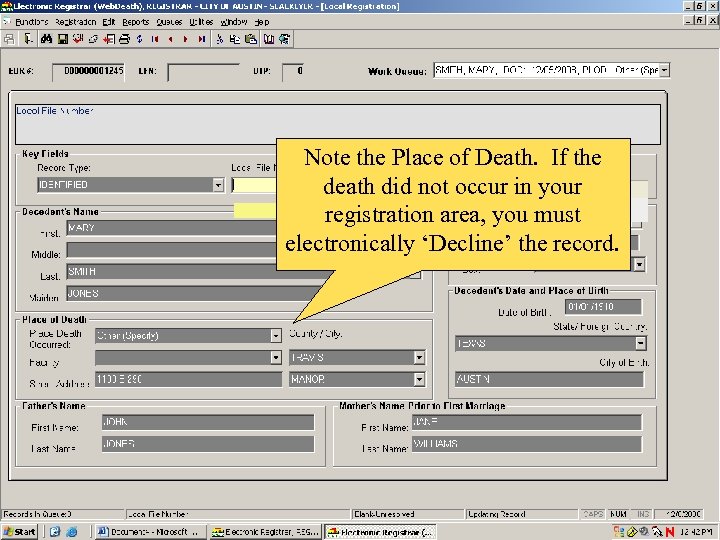Go to the last record arrow icon

pyautogui.click(x=202, y=39)
